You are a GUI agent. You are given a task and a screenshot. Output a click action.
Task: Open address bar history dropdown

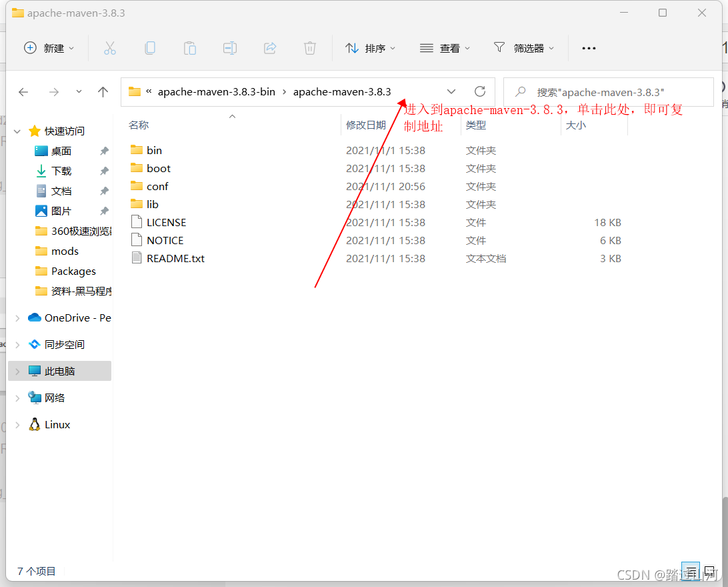click(x=451, y=91)
